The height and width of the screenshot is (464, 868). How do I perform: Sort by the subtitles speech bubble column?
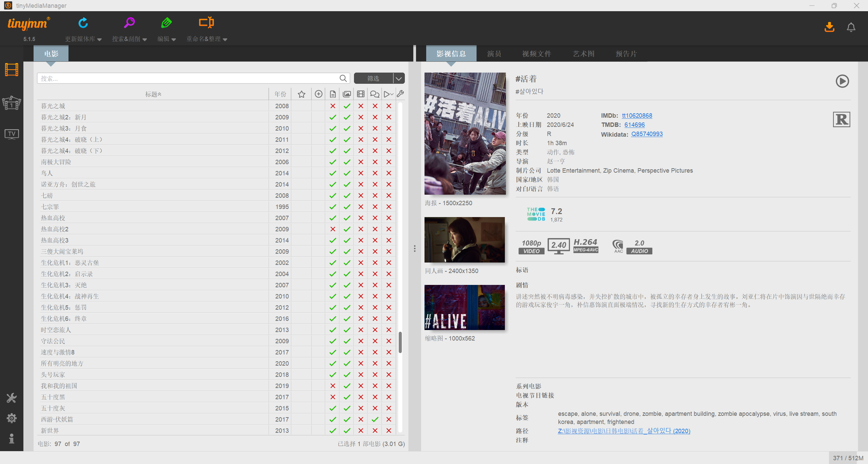tap(375, 94)
